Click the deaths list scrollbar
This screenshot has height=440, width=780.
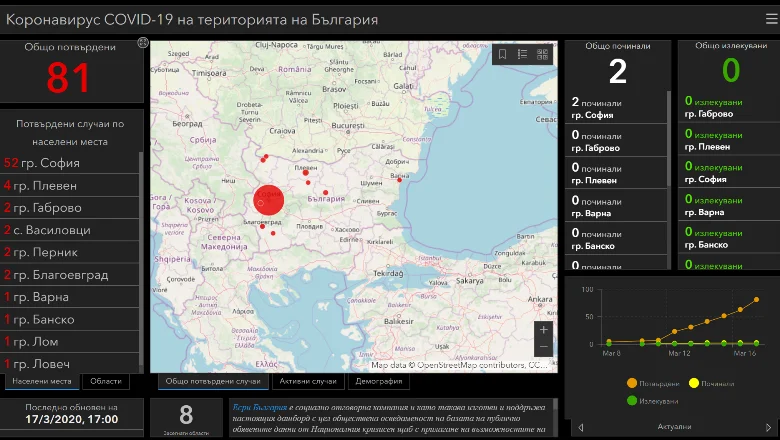(x=669, y=139)
